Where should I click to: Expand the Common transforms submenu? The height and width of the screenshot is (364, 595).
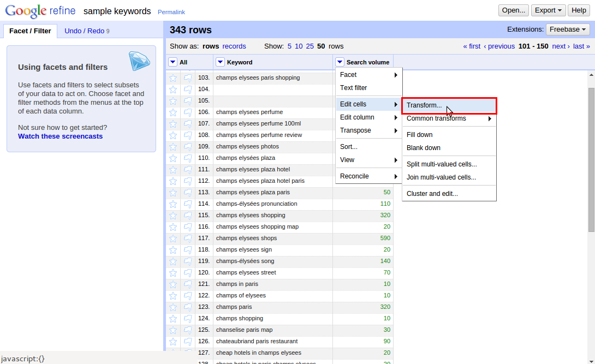click(x=449, y=118)
